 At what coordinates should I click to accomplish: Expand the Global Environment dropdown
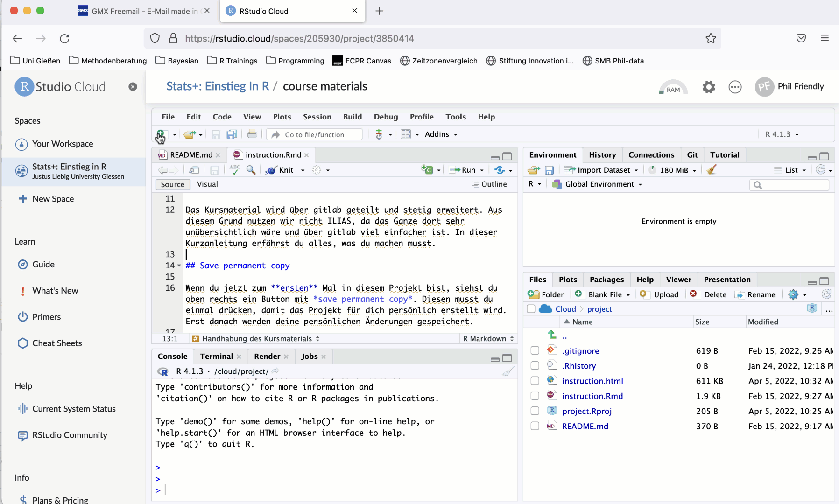[597, 184]
